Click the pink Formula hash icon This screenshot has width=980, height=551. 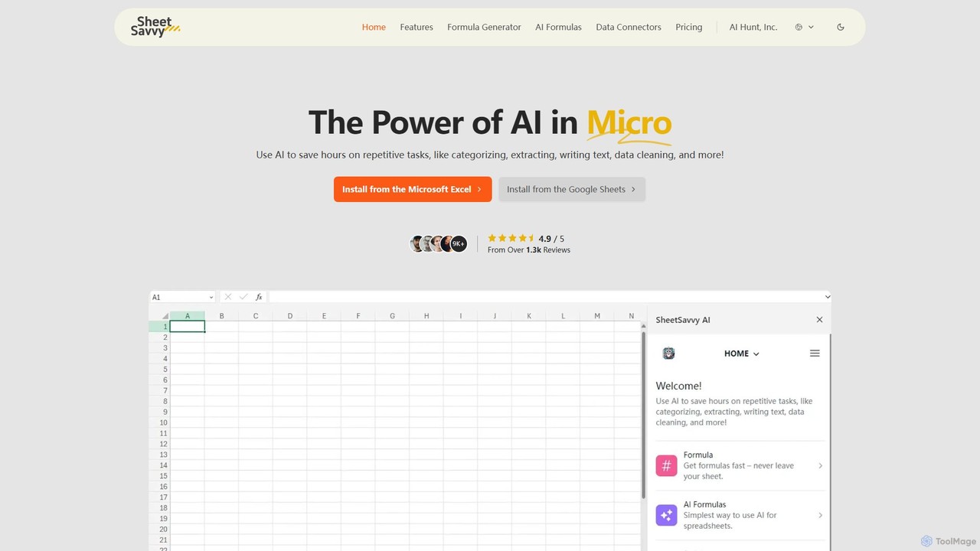click(667, 465)
